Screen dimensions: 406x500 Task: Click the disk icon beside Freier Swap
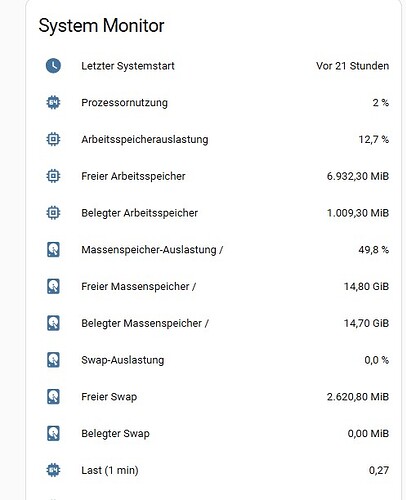click(53, 396)
